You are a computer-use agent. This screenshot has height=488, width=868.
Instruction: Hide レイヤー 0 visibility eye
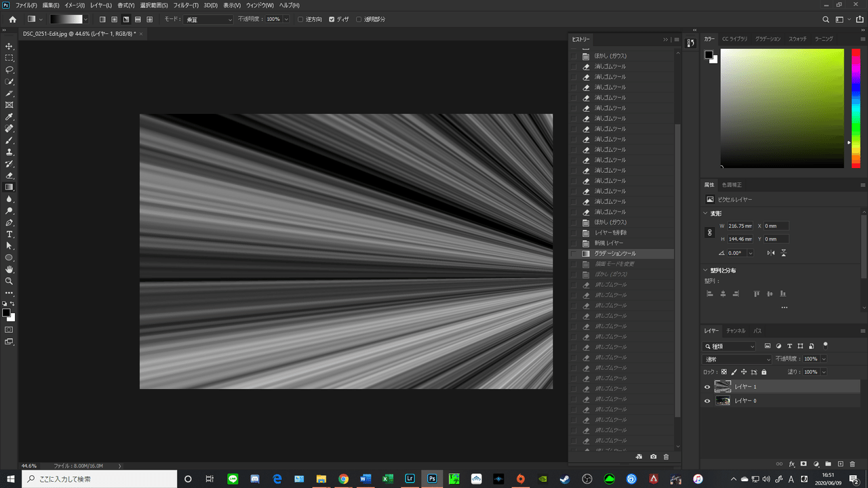pos(707,401)
